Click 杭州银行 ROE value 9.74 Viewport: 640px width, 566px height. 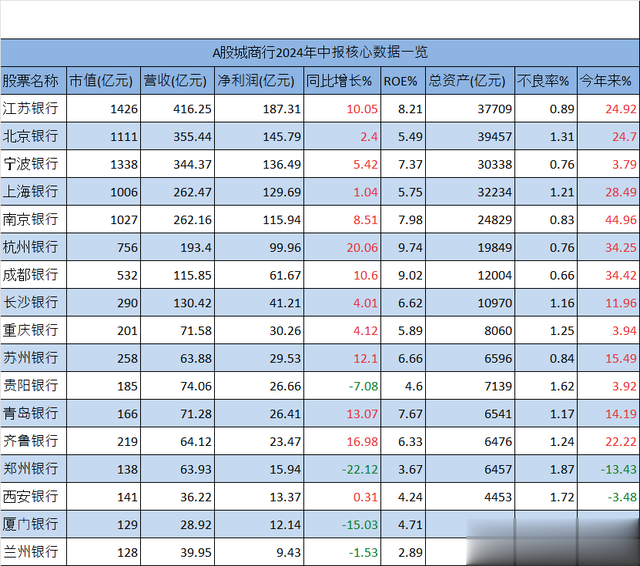(x=410, y=248)
